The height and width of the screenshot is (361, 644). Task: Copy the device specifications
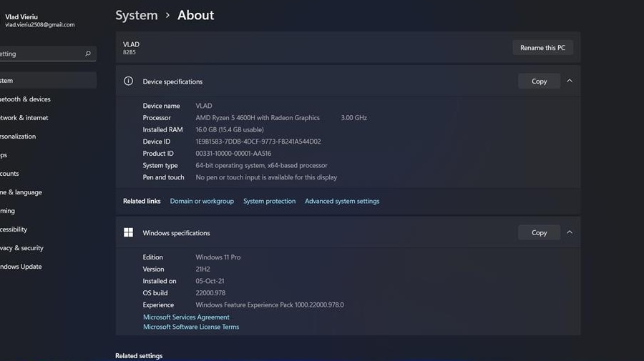pyautogui.click(x=539, y=81)
